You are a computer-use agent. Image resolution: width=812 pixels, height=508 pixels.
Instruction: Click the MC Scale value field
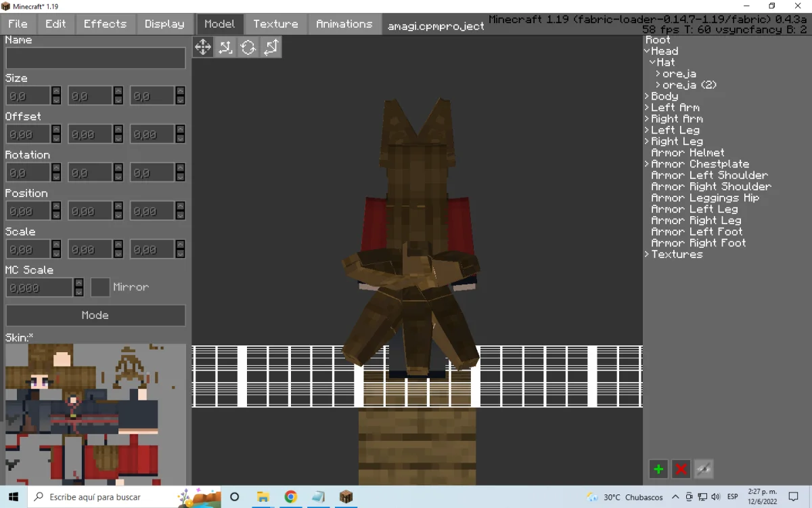(39, 287)
